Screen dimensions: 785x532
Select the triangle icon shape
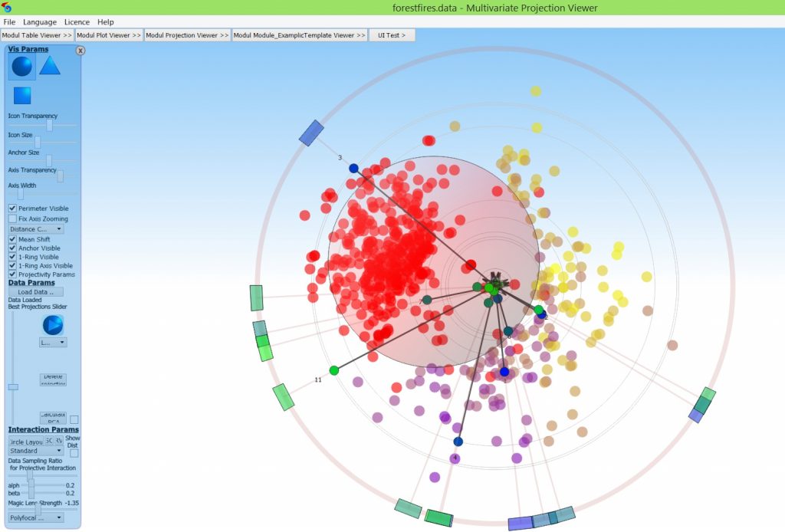pyautogui.click(x=50, y=66)
